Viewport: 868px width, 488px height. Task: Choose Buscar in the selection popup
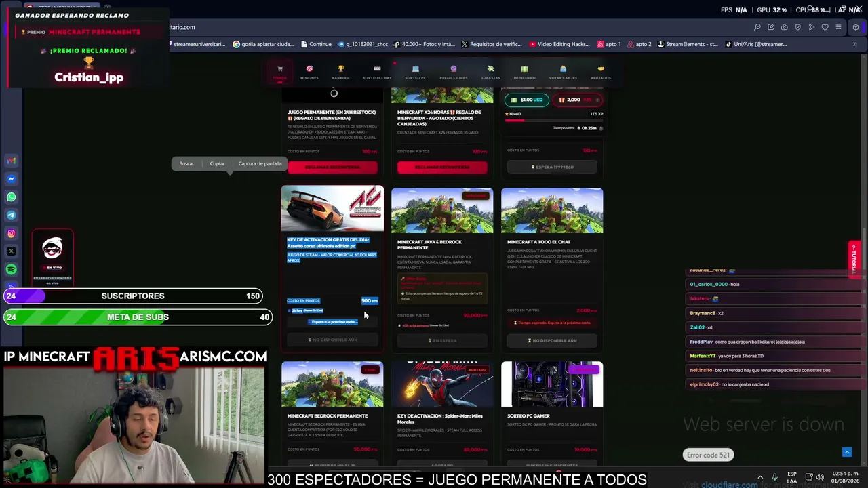(186, 163)
